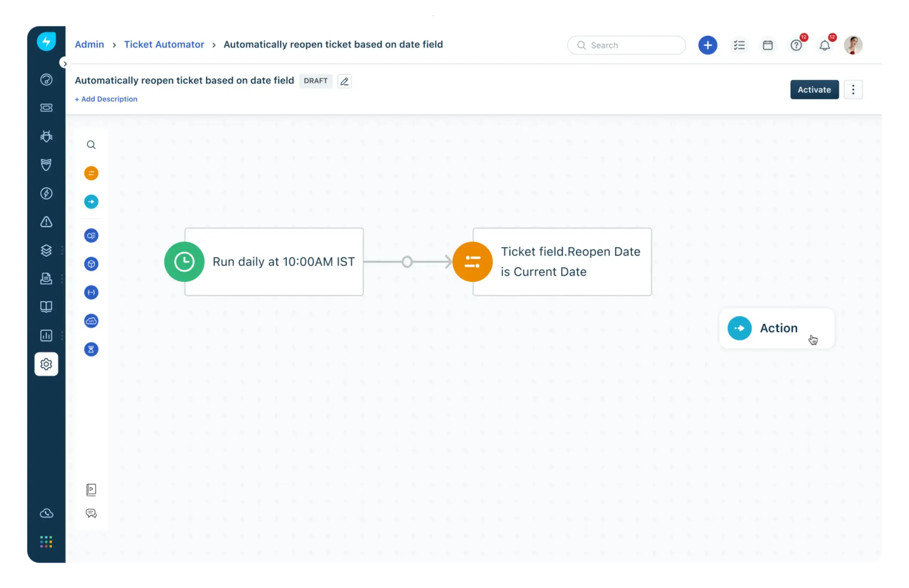Click pencil icon to edit workflow name
Viewport: 909px width, 588px height.
pos(344,81)
